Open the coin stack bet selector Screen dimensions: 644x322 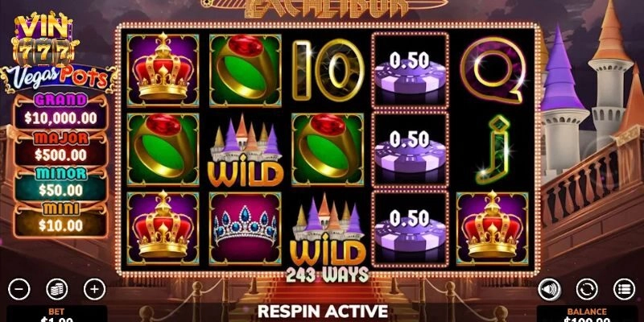[x=56, y=290]
